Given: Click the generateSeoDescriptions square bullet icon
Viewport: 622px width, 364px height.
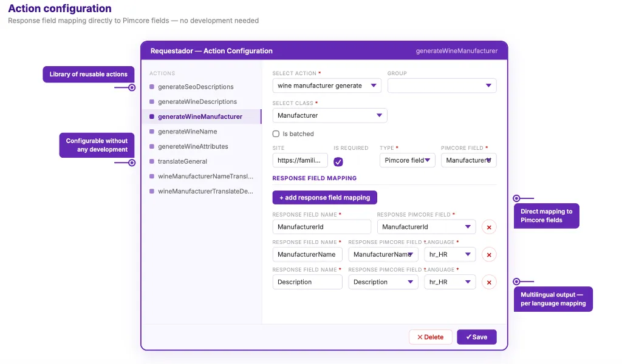Looking at the screenshot, I should pos(151,87).
